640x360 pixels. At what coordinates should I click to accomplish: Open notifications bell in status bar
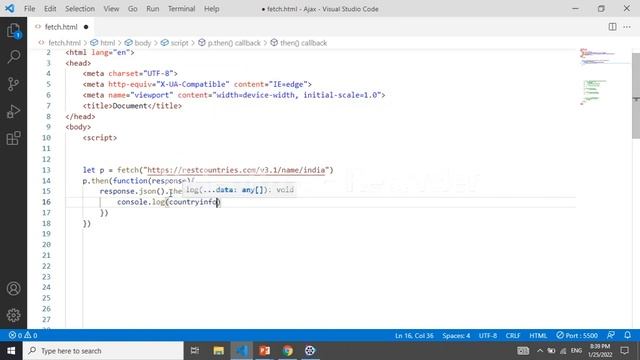pos(627,335)
